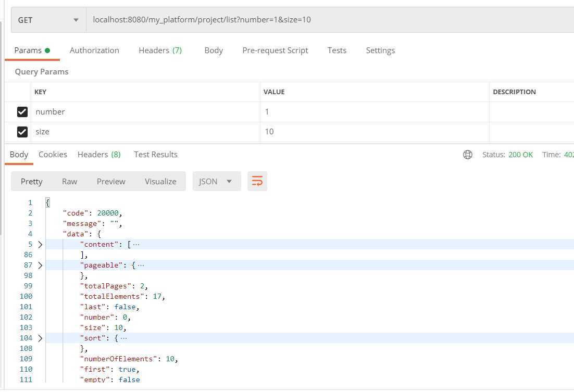Click the value cell containing 10
The image size is (574, 392).
tap(375, 132)
